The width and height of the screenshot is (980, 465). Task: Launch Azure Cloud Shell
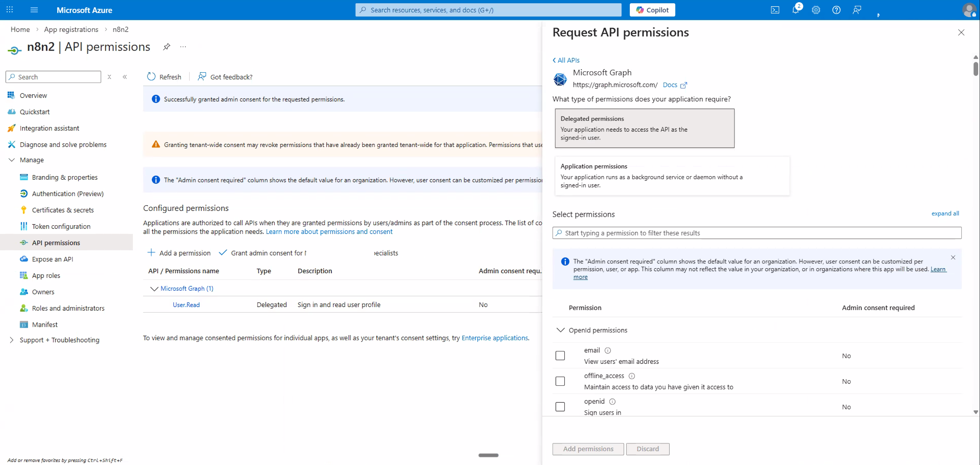775,10
